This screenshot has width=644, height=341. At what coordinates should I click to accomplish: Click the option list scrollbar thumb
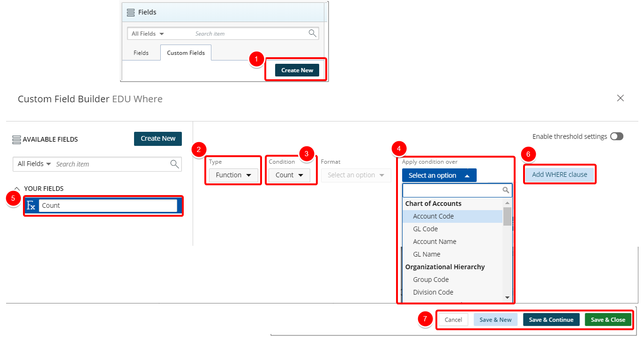tap(507, 216)
